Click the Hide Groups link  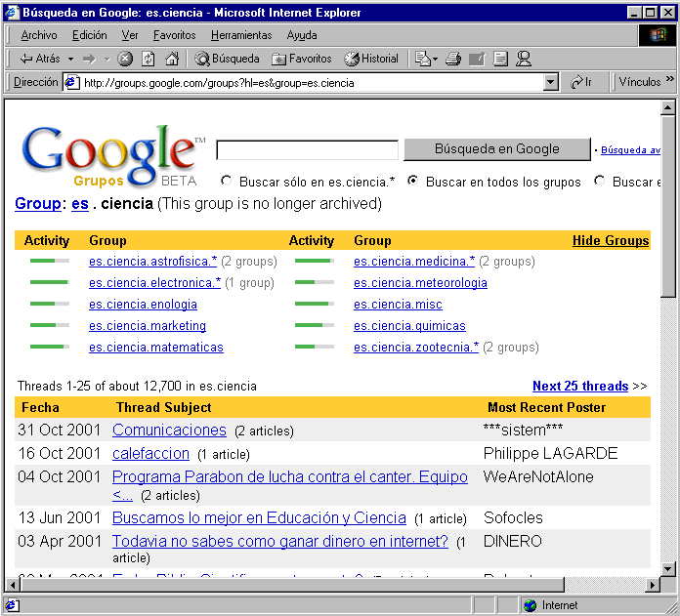tap(611, 240)
